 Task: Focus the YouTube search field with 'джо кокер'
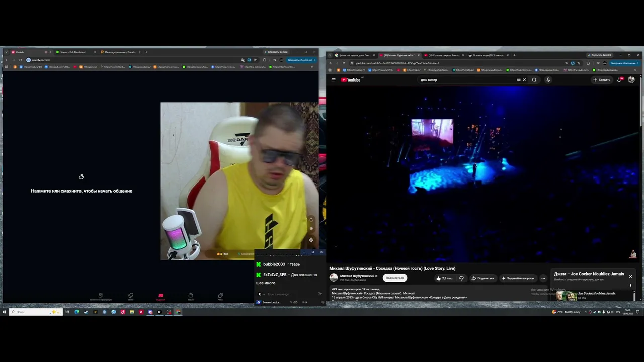click(468, 80)
